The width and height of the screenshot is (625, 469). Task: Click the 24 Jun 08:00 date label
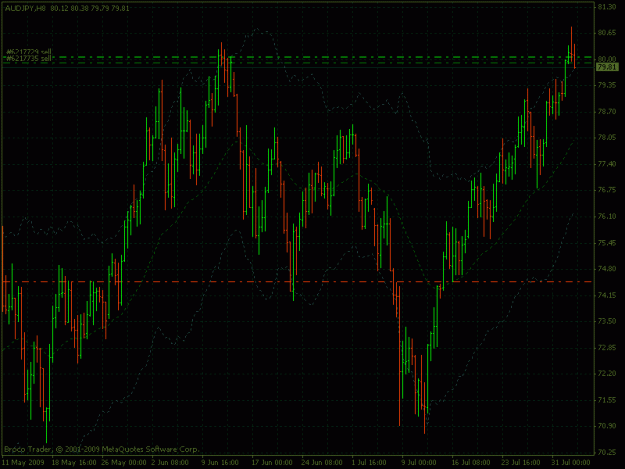tap(322, 463)
